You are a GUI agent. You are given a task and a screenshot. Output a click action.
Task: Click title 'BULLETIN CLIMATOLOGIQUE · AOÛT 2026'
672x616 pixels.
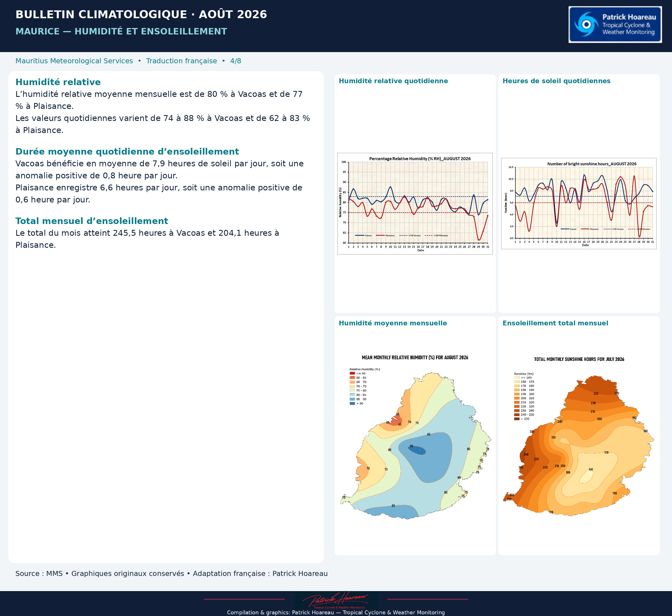click(141, 14)
